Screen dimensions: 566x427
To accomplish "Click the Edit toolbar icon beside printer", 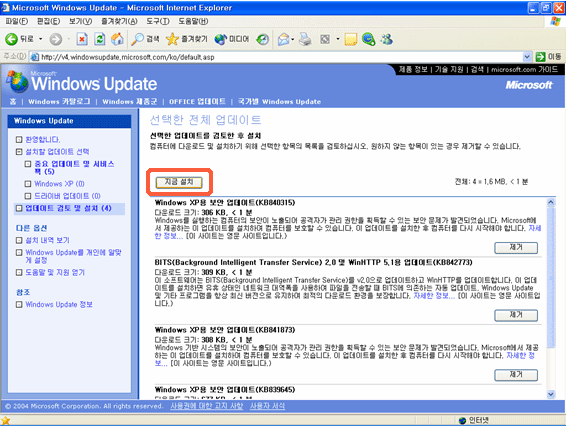I will [x=325, y=39].
